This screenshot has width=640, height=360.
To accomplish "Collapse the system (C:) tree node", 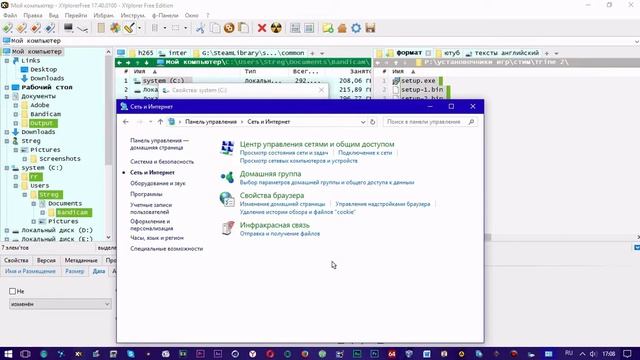I will [x=7, y=168].
